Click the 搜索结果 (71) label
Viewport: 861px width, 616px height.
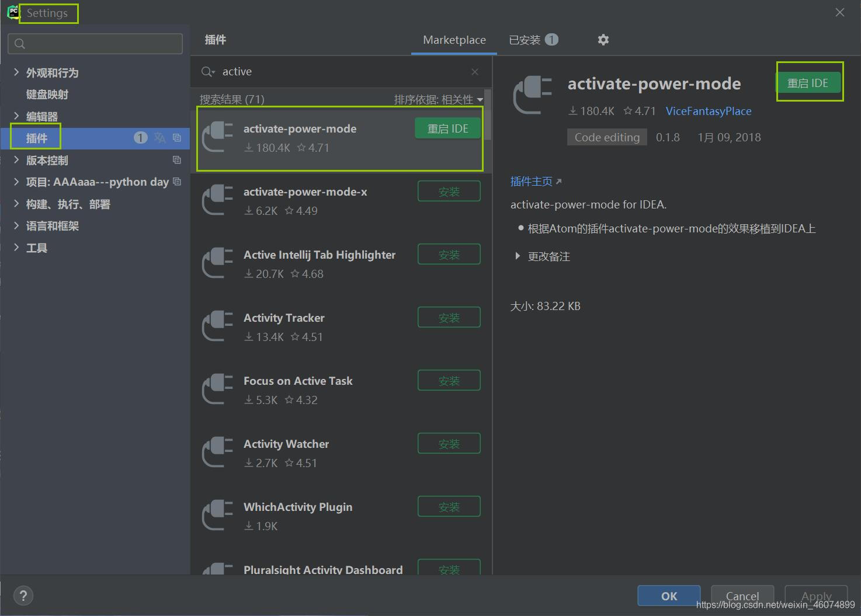[x=232, y=100]
